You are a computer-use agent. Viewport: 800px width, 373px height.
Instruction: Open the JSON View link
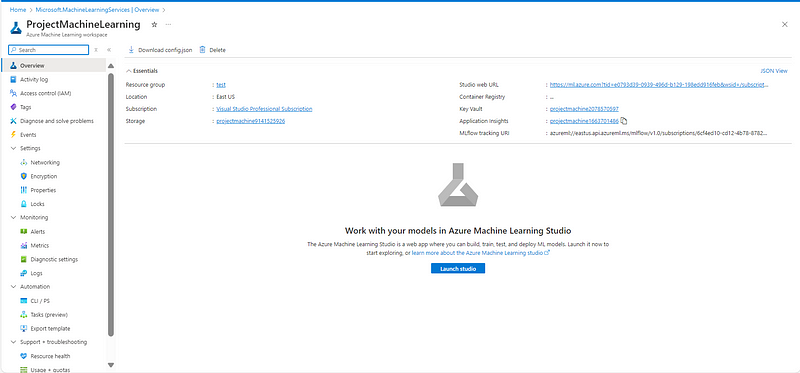point(774,71)
